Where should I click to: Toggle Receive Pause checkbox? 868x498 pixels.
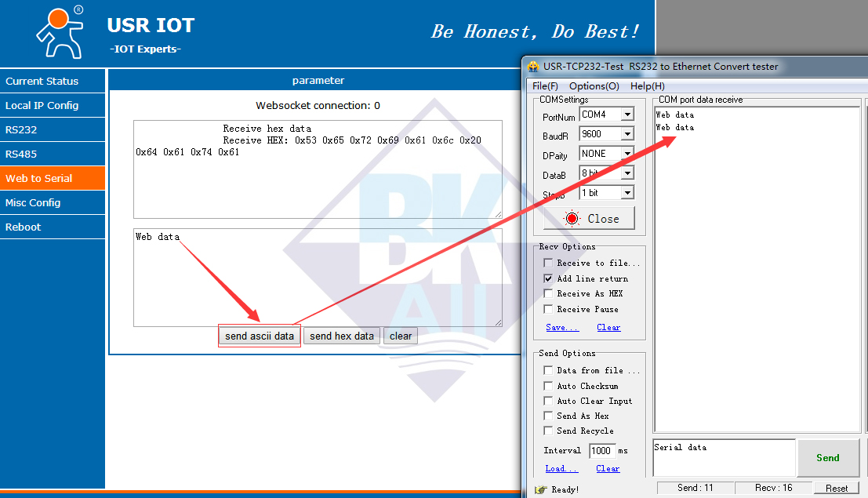548,308
